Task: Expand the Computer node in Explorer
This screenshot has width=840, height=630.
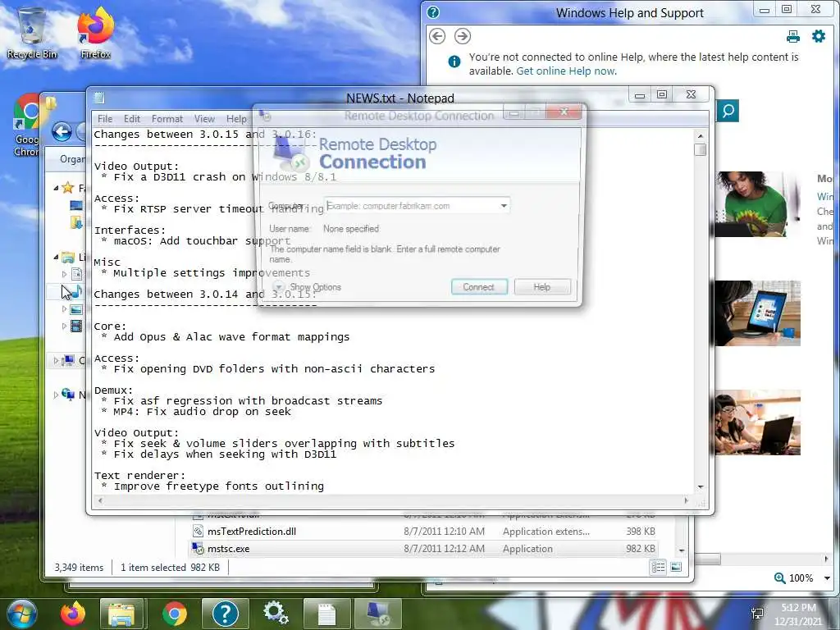Action: [57, 361]
